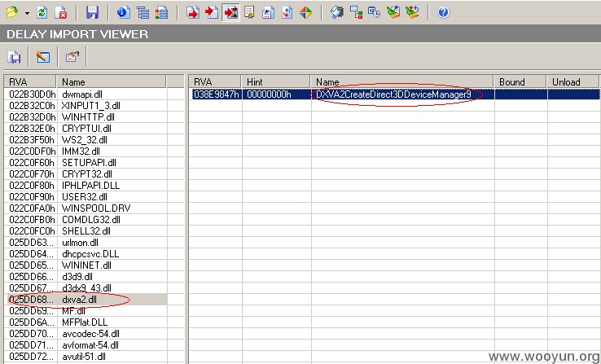Open the Export Viewer icon

pyautogui.click(x=193, y=13)
